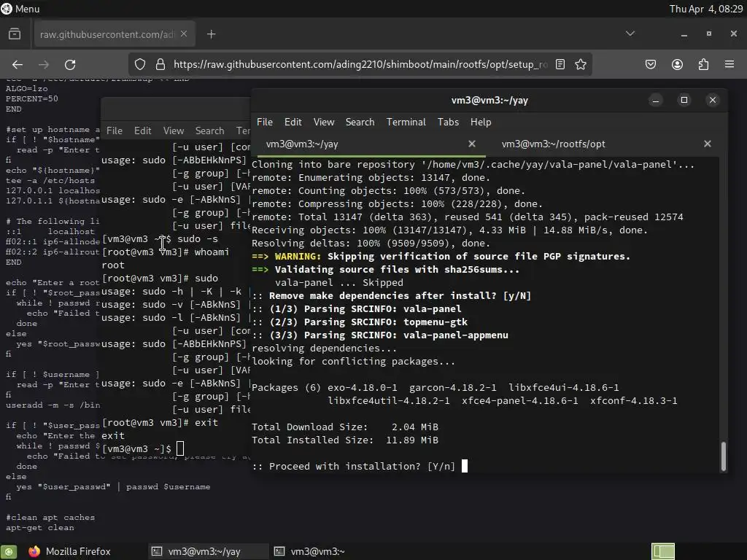Image resolution: width=747 pixels, height=560 pixels.
Task: Maximize the yay terminal window
Action: pos(684,100)
